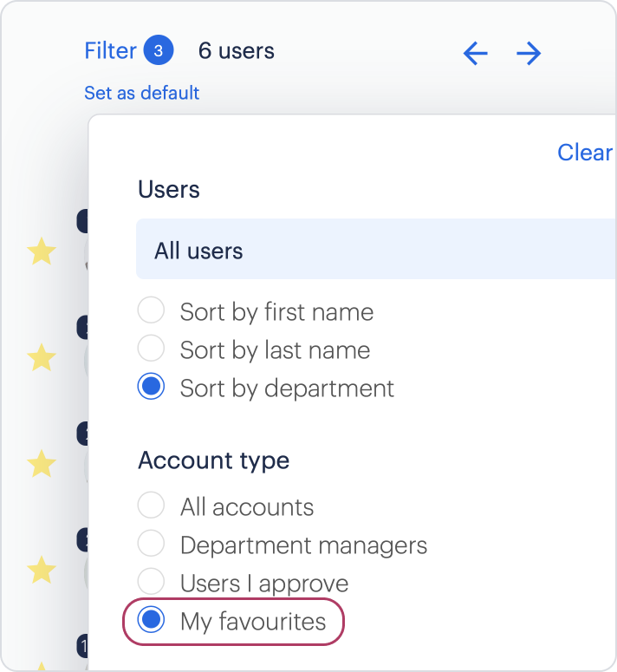
Task: Toggle the first favourite star
Action: click(x=42, y=251)
